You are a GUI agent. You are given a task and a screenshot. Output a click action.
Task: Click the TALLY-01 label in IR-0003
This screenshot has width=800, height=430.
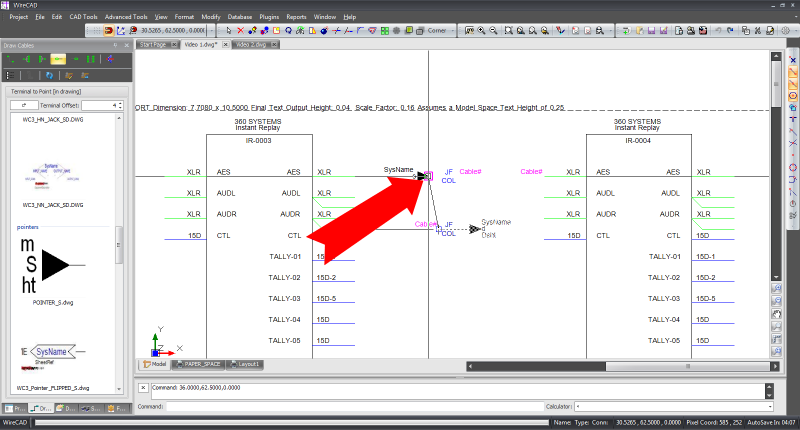[x=285, y=257]
